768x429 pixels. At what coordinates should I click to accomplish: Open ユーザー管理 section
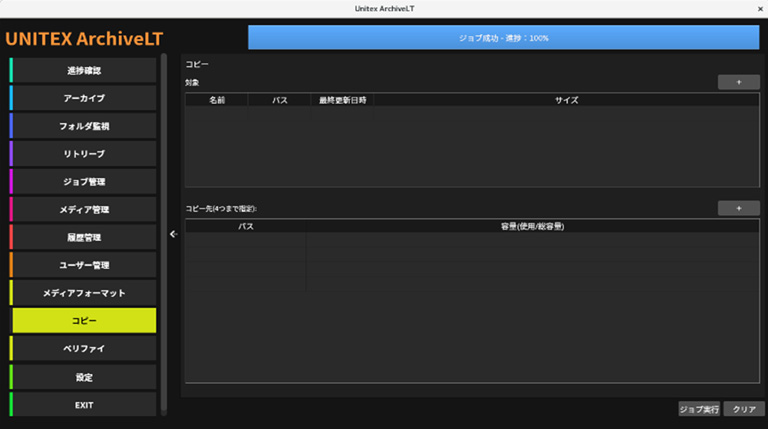[83, 265]
